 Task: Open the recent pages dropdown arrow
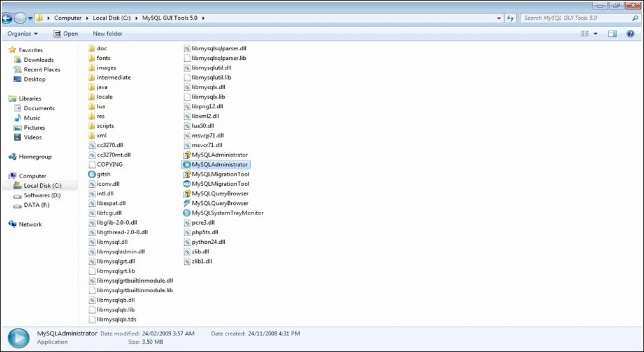30,18
